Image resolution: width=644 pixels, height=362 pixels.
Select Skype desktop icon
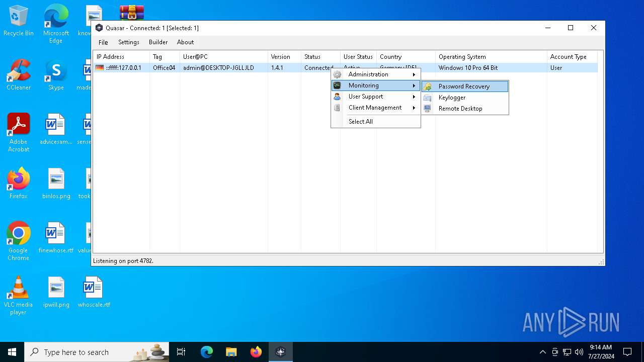coord(56,75)
